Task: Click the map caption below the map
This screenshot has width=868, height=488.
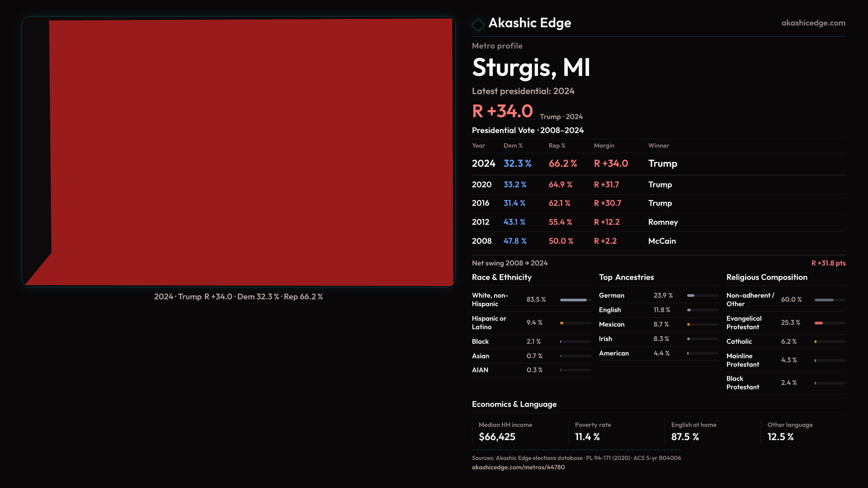Action: click(x=238, y=297)
